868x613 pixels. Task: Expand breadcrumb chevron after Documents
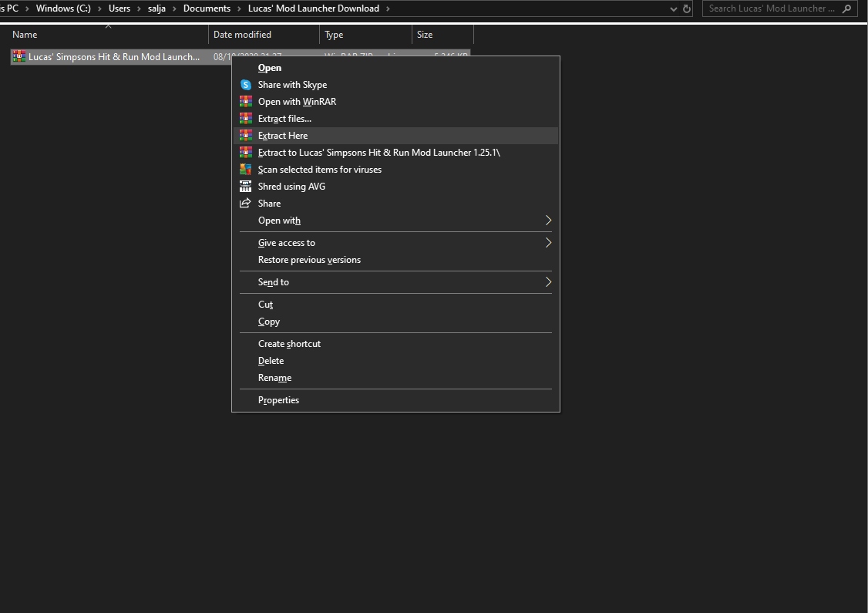pyautogui.click(x=239, y=8)
